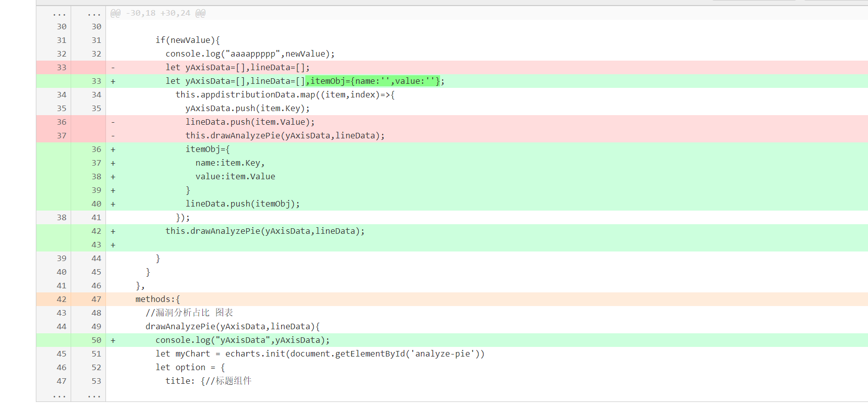Click the "title: {//标题组件" line
Viewport: 868px width, 405px height.
pos(208,381)
